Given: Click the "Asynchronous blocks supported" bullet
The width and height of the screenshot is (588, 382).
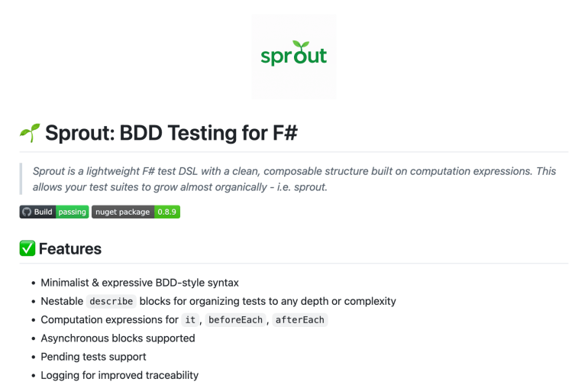Looking at the screenshot, I should 118,338.
